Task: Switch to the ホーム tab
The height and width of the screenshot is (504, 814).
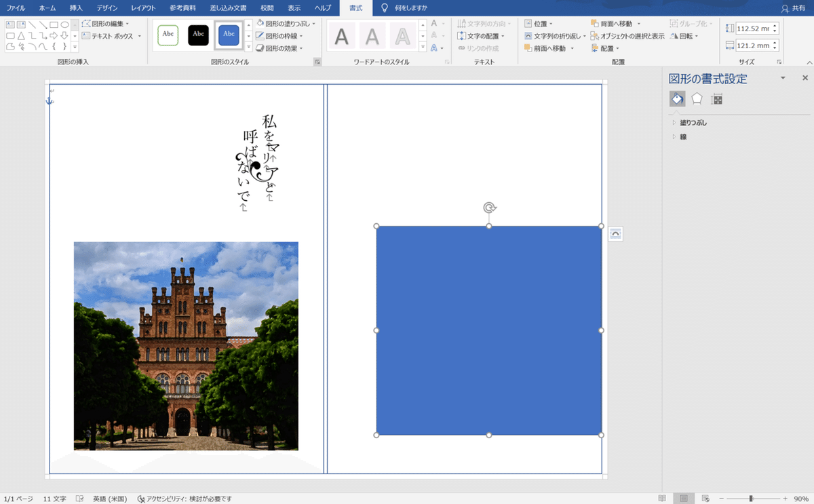Action: coord(47,8)
